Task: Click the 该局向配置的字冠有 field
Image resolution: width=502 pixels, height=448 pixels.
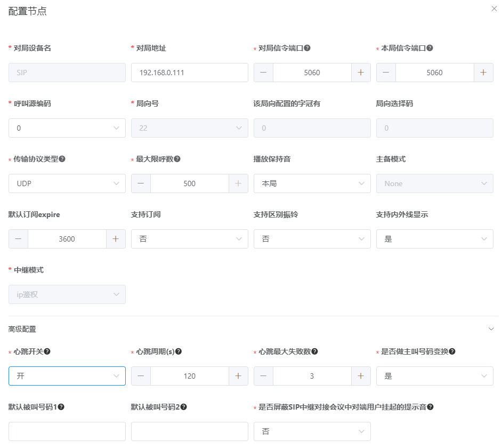Action: tap(312, 128)
